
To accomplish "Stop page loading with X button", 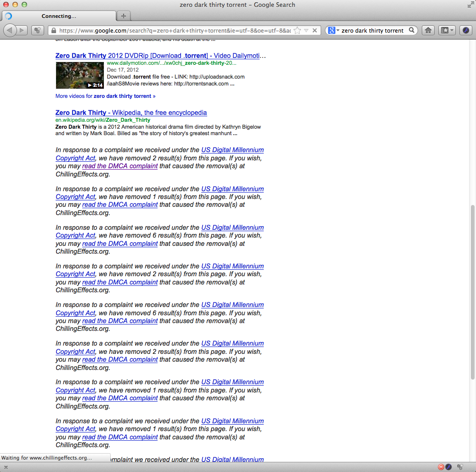I will (x=315, y=30).
